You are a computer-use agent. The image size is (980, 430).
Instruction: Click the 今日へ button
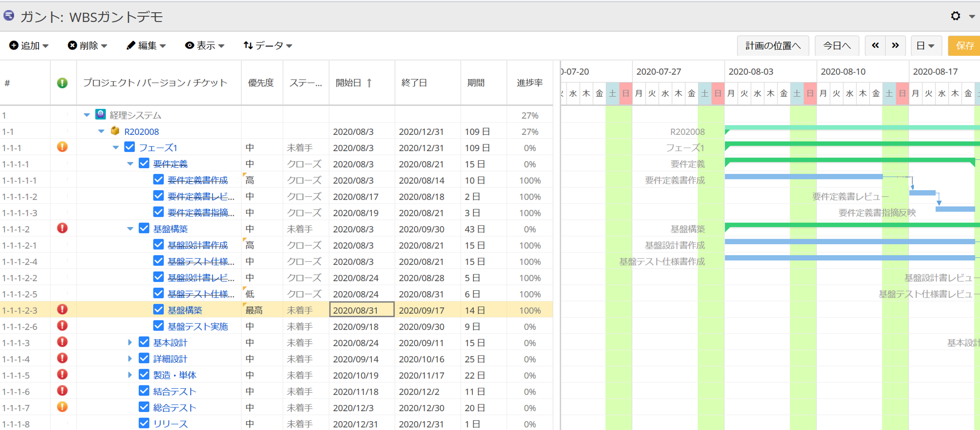click(x=836, y=46)
